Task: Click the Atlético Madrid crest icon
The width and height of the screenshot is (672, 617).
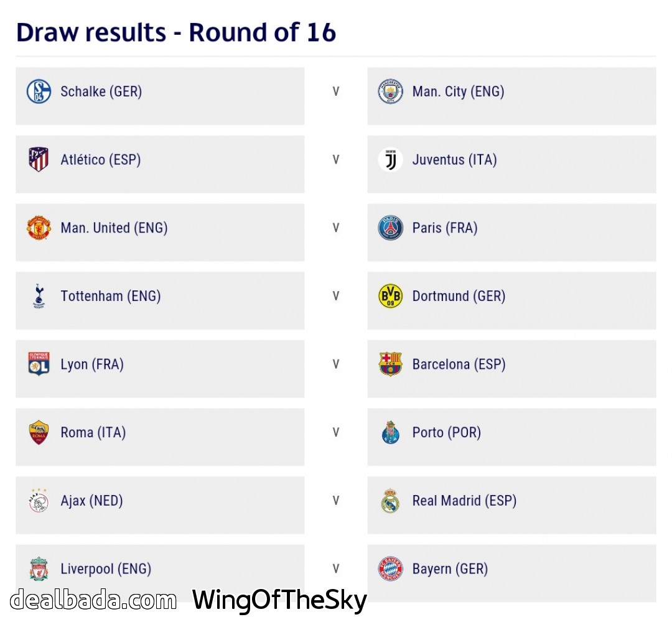Action: [39, 160]
